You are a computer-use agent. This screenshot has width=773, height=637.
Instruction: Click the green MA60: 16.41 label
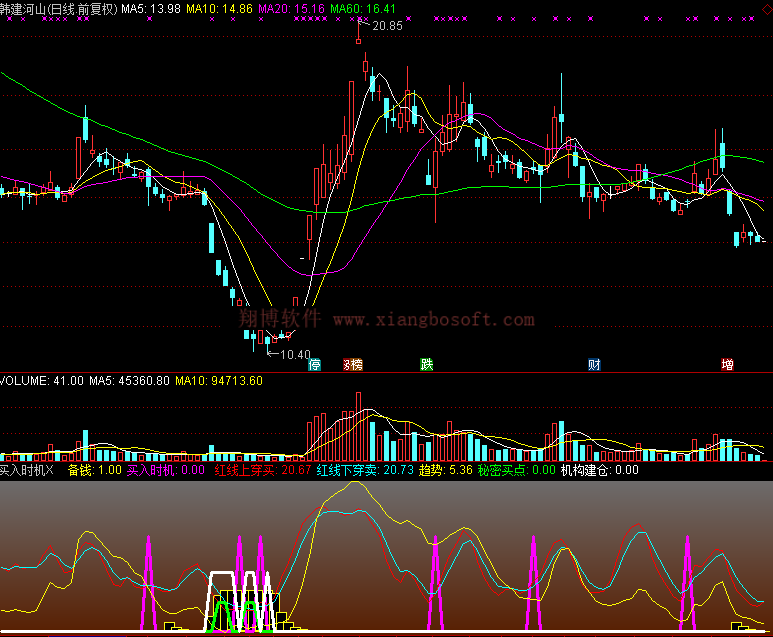363,9
